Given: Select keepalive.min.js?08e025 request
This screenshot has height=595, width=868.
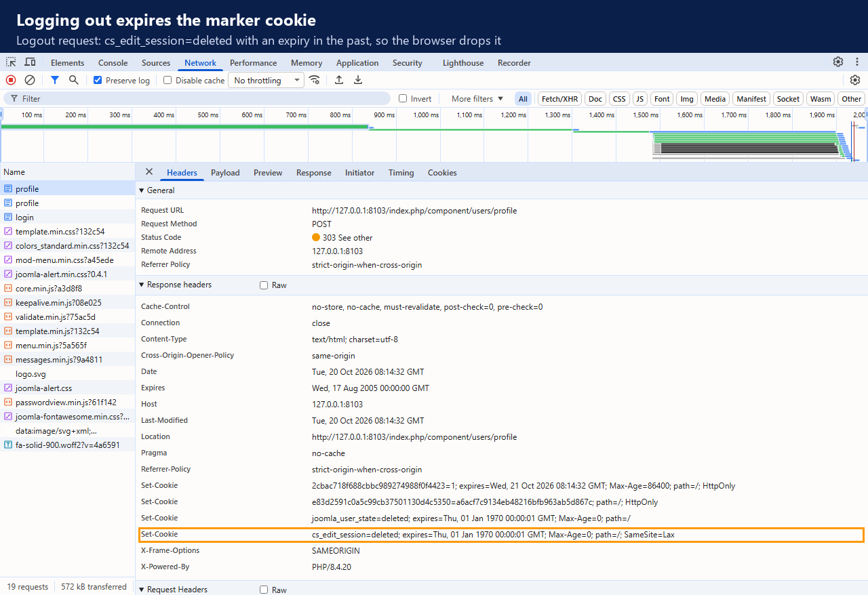Looking at the screenshot, I should (x=68, y=303).
